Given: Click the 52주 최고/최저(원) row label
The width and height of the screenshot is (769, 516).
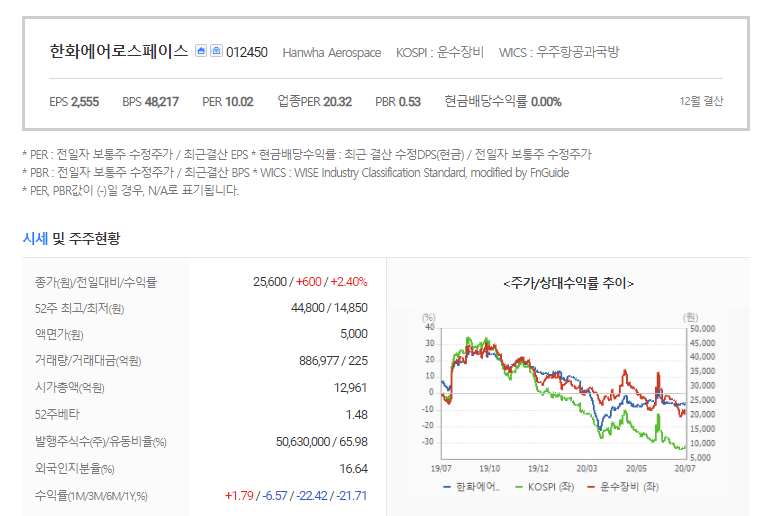Looking at the screenshot, I should [79, 308].
